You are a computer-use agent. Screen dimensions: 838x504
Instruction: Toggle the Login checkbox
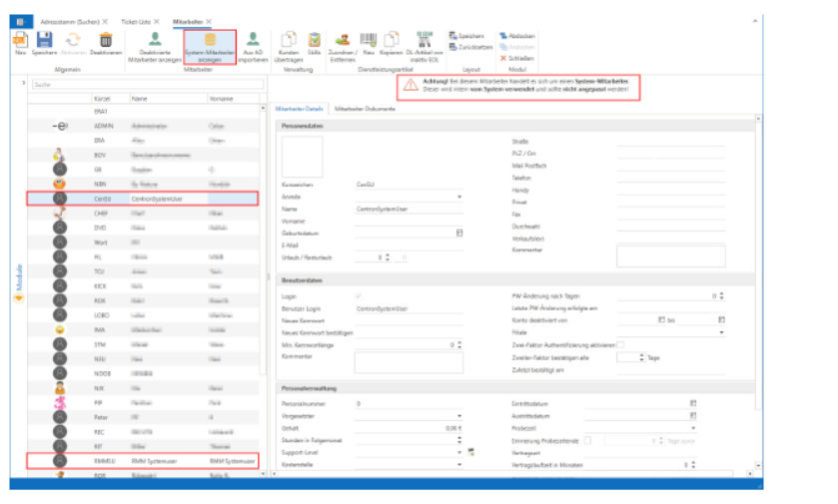click(359, 296)
